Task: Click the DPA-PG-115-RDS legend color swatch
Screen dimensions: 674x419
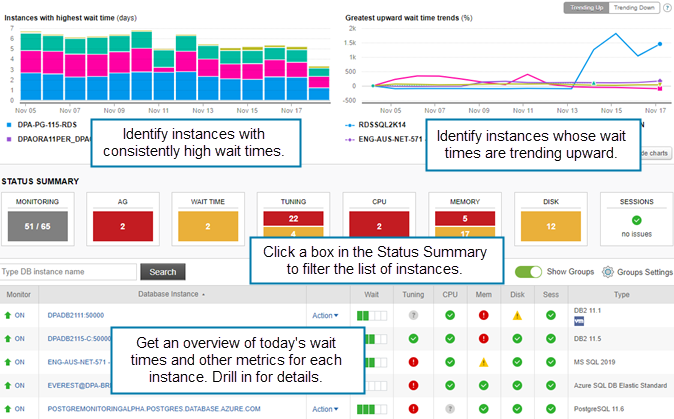Action: (x=11, y=125)
